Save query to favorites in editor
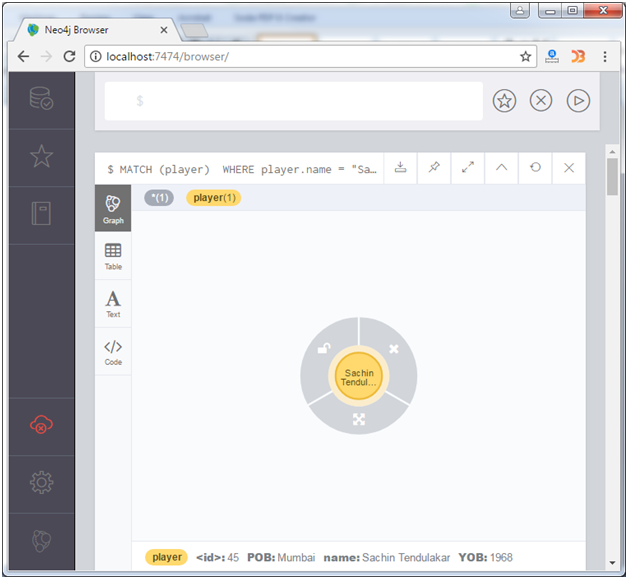This screenshot has height=579, width=628. 505,101
